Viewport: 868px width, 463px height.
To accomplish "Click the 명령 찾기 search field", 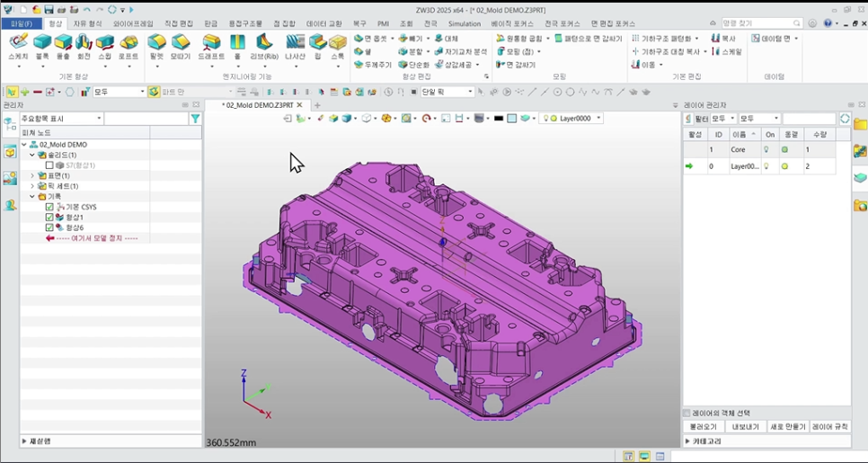I will (x=761, y=23).
